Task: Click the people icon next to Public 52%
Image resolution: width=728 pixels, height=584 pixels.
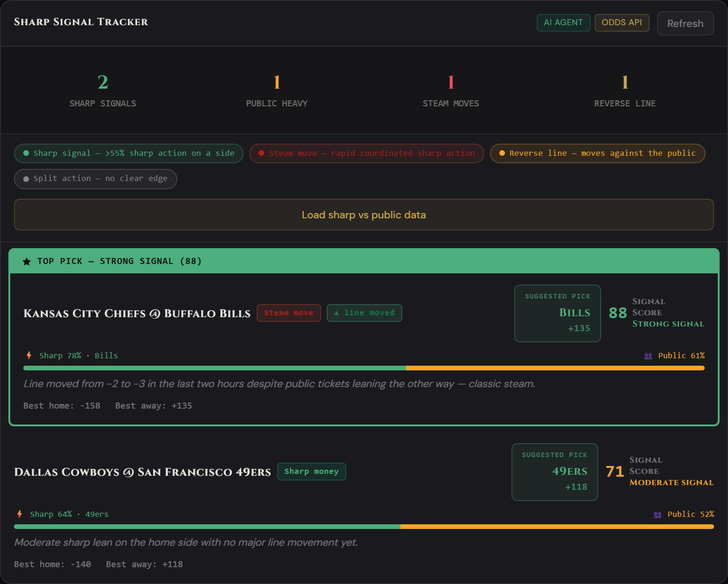Action: pyautogui.click(x=658, y=514)
